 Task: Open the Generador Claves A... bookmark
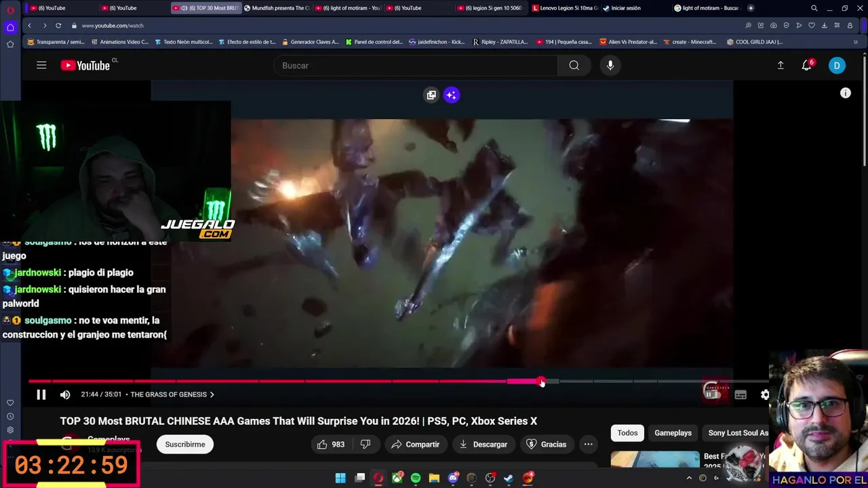[x=310, y=42]
